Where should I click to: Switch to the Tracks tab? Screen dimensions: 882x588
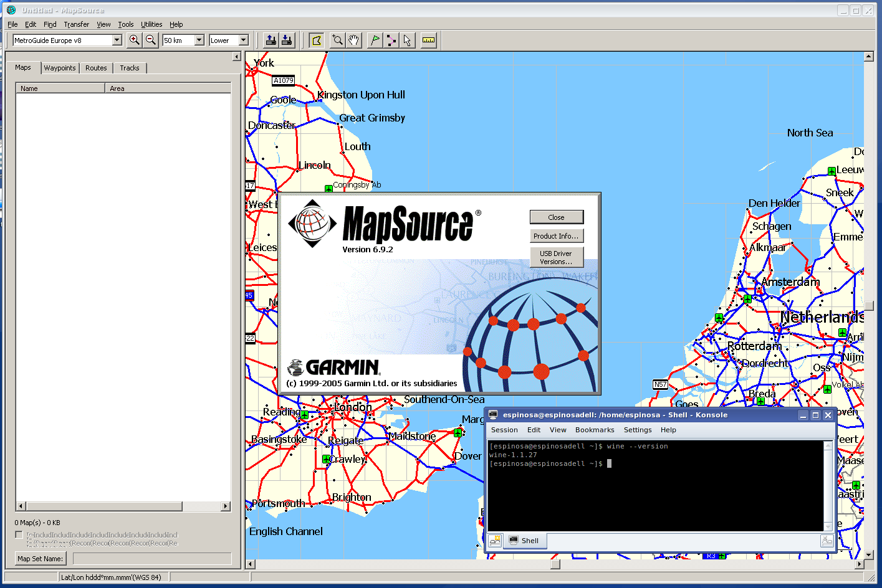click(x=130, y=68)
